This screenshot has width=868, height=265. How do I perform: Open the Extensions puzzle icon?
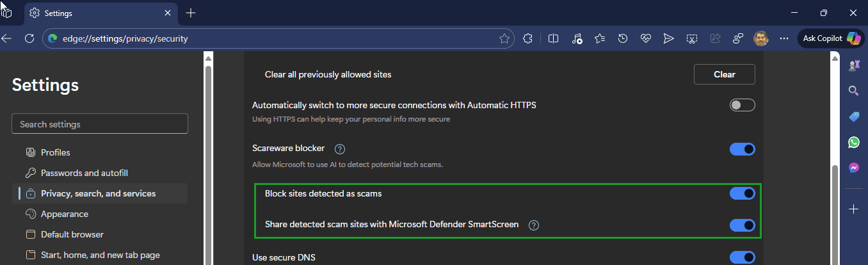tap(527, 38)
